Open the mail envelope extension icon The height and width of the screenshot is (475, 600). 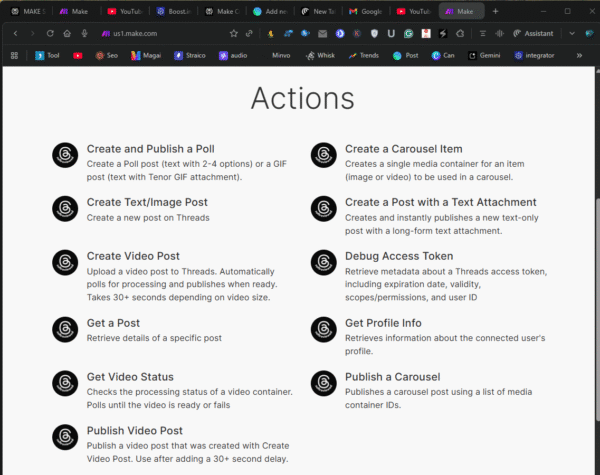pyautogui.click(x=323, y=34)
